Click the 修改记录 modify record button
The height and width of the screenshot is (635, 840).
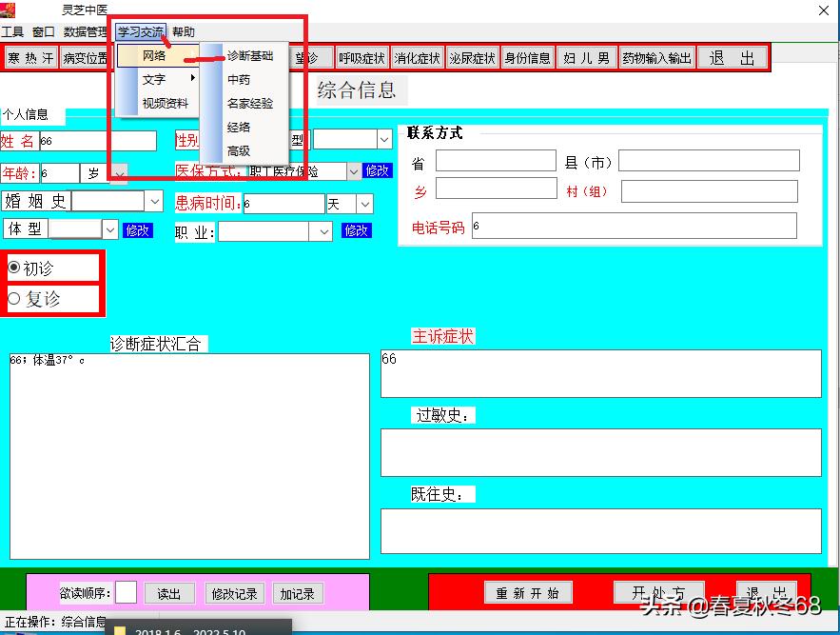[234, 593]
